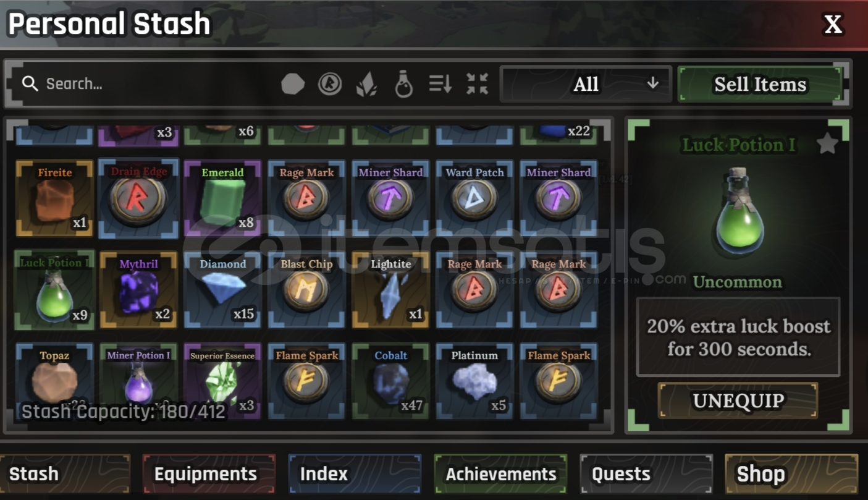This screenshot has height=500, width=868.
Task: Favorite Luck Potion I with the star
Action: click(x=827, y=144)
